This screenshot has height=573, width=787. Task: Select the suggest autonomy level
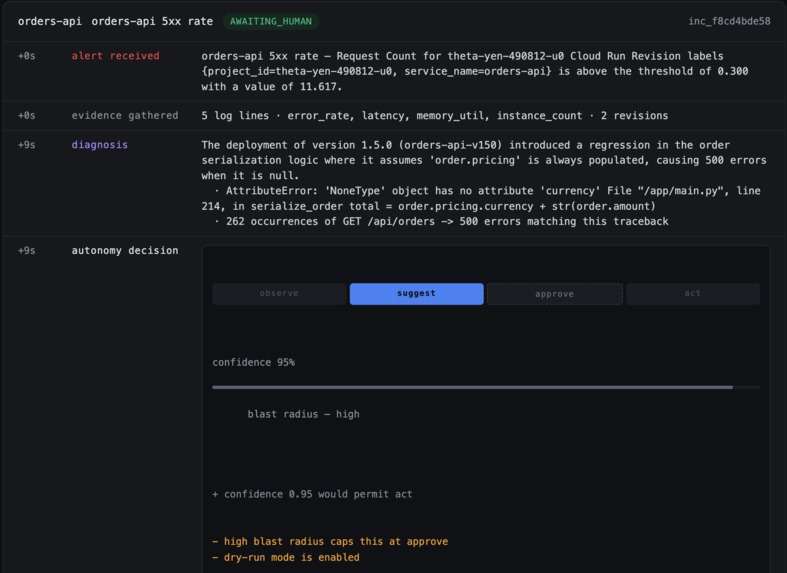pyautogui.click(x=417, y=294)
